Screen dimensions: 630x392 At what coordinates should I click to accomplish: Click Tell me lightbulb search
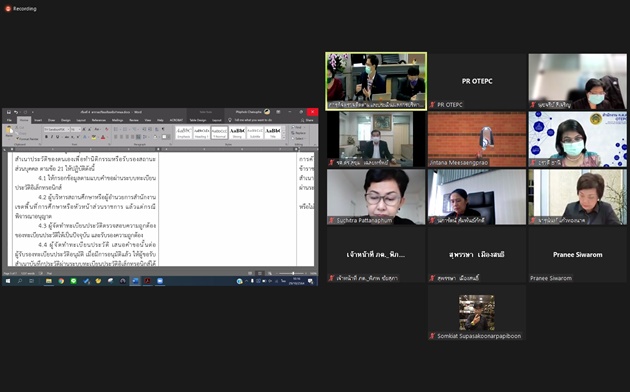[230, 120]
